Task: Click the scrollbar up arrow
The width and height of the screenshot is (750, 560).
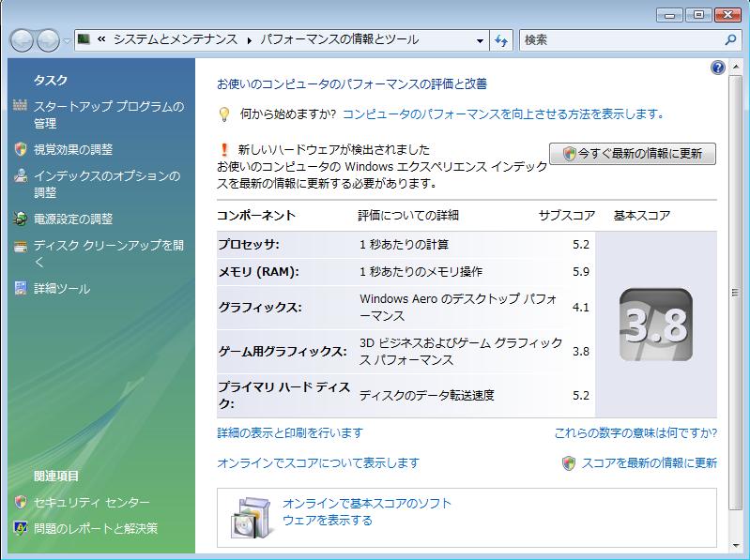Action: tap(736, 68)
